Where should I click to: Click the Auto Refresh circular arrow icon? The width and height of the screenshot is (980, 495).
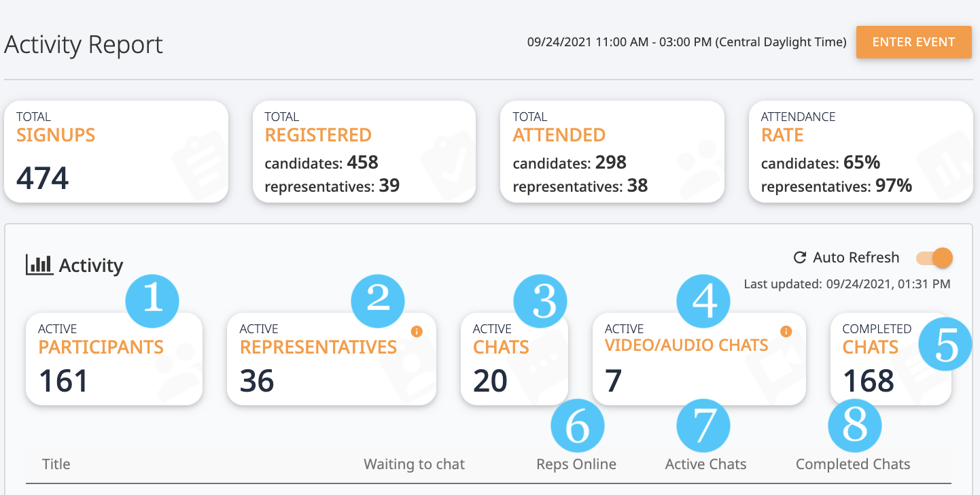800,258
